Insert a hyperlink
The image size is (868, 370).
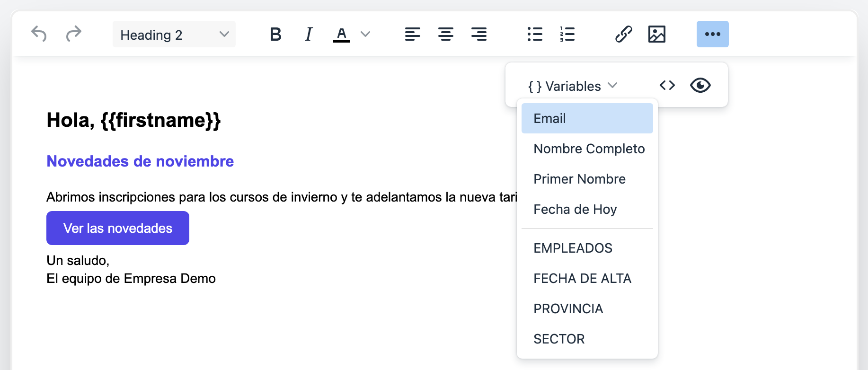(x=624, y=34)
